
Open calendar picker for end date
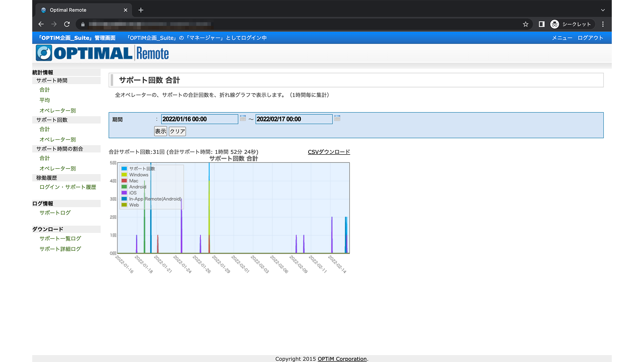pos(337,118)
